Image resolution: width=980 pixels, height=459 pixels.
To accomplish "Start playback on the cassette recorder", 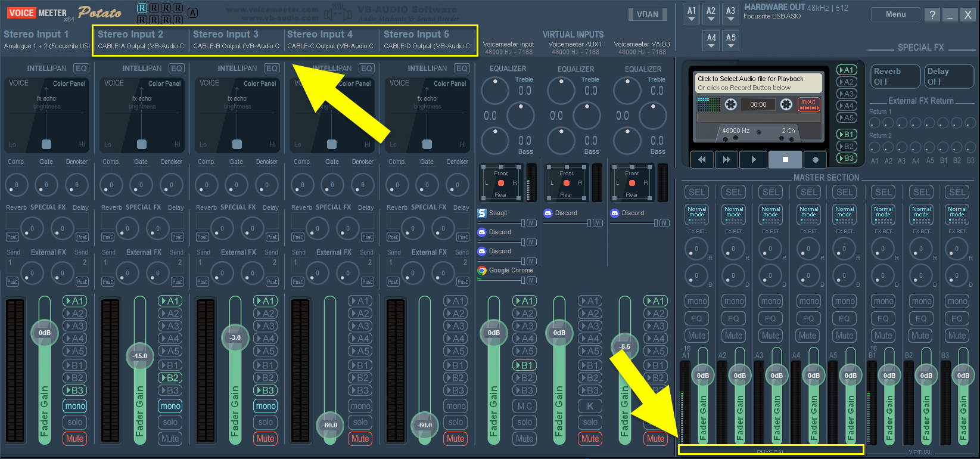I will (753, 159).
